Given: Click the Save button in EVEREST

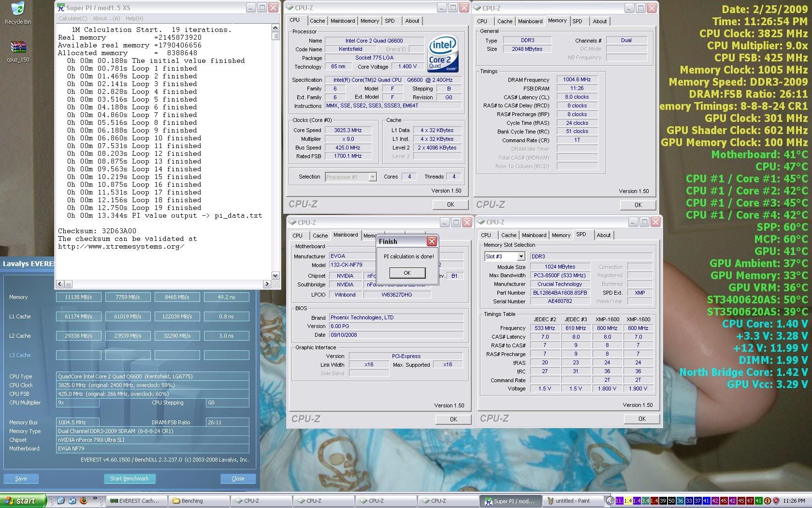Looking at the screenshot, I should coord(21,478).
